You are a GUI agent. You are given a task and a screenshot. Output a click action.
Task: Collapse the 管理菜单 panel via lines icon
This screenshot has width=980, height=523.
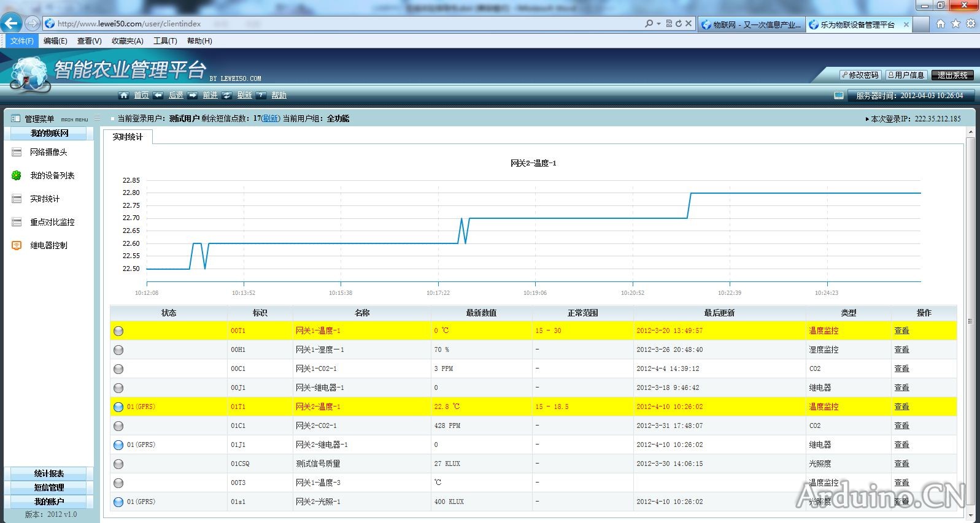point(97,118)
